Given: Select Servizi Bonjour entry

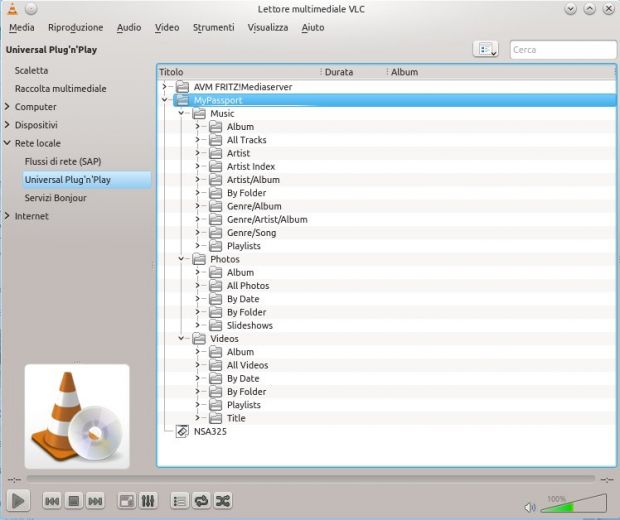Looking at the screenshot, I should tap(55, 198).
